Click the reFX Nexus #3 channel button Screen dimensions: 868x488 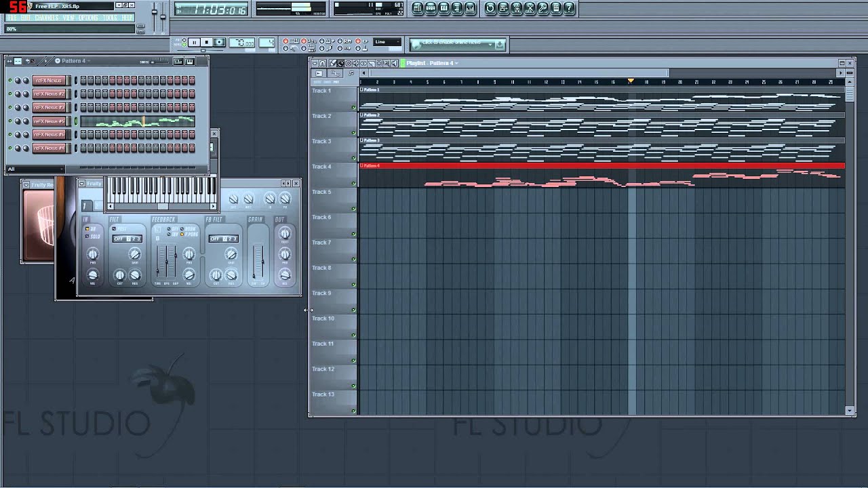coord(50,107)
